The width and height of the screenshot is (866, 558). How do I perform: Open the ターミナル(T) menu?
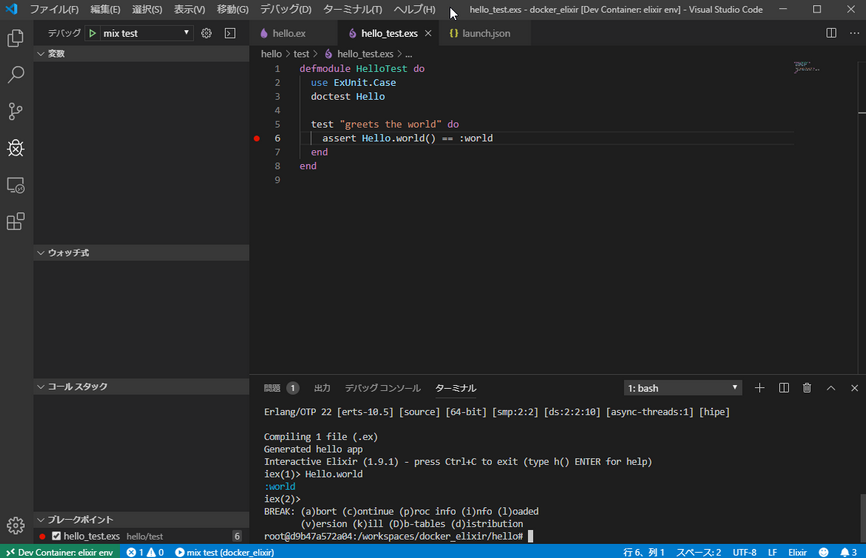coord(352,9)
